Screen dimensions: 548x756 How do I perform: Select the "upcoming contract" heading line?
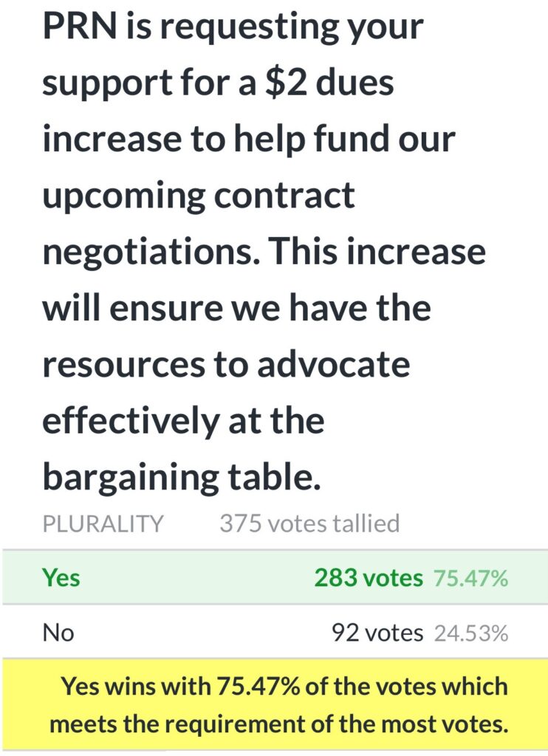199,196
